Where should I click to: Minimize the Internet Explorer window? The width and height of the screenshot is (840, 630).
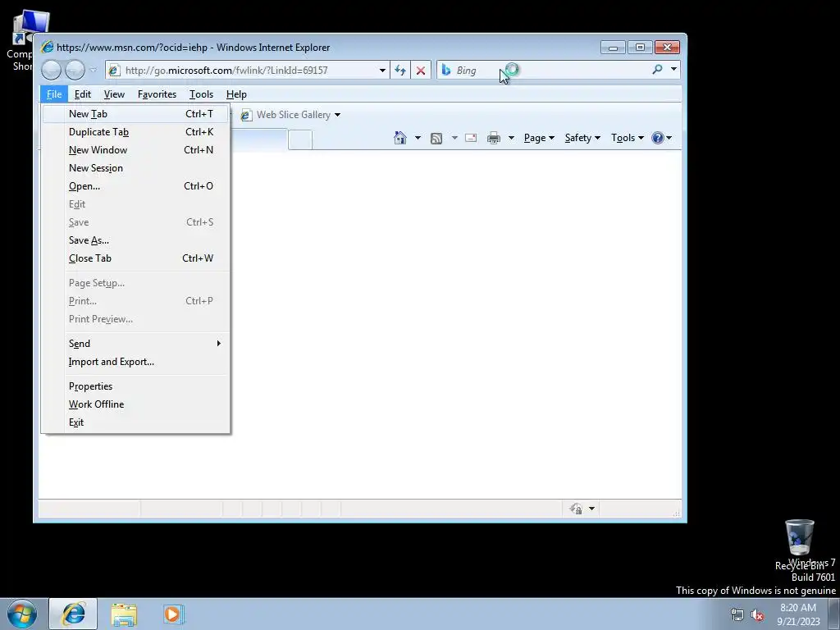(614, 48)
